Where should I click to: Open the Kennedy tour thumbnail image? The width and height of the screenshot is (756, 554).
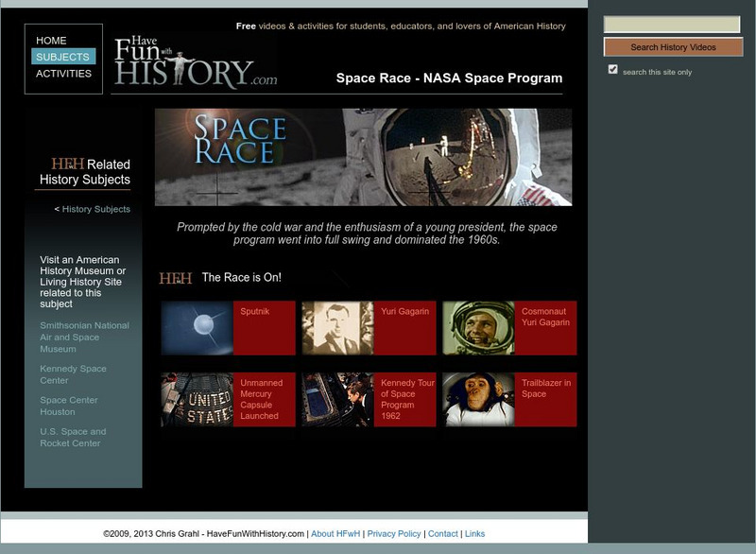337,399
